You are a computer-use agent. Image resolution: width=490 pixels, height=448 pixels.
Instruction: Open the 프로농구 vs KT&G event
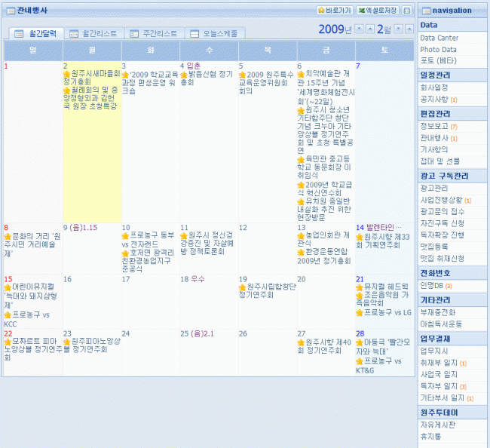pyautogui.click(x=378, y=366)
